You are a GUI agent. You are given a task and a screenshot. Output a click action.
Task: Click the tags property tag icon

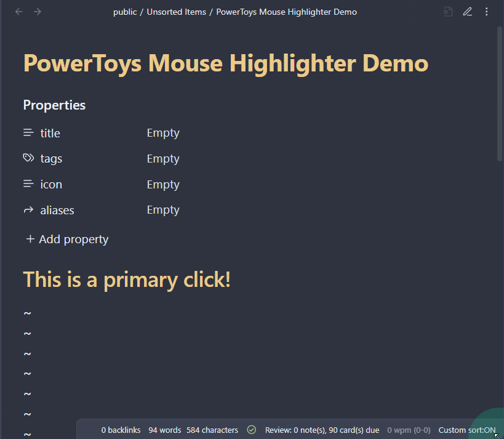coord(28,158)
